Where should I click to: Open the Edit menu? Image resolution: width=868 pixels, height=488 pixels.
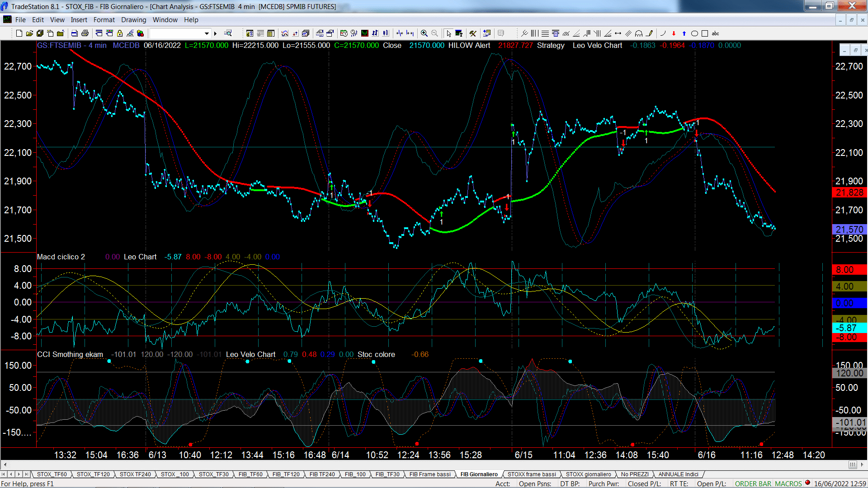tap(38, 20)
